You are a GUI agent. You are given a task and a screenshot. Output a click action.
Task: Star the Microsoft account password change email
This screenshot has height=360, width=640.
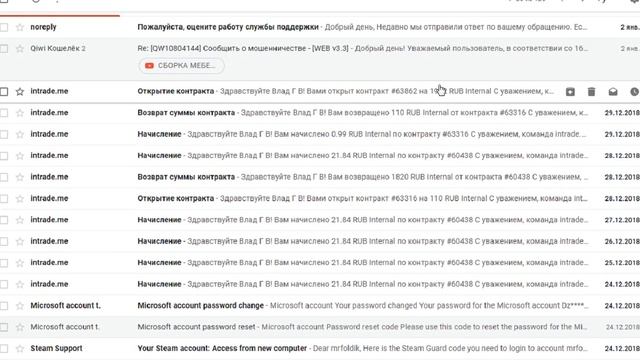[x=20, y=306]
